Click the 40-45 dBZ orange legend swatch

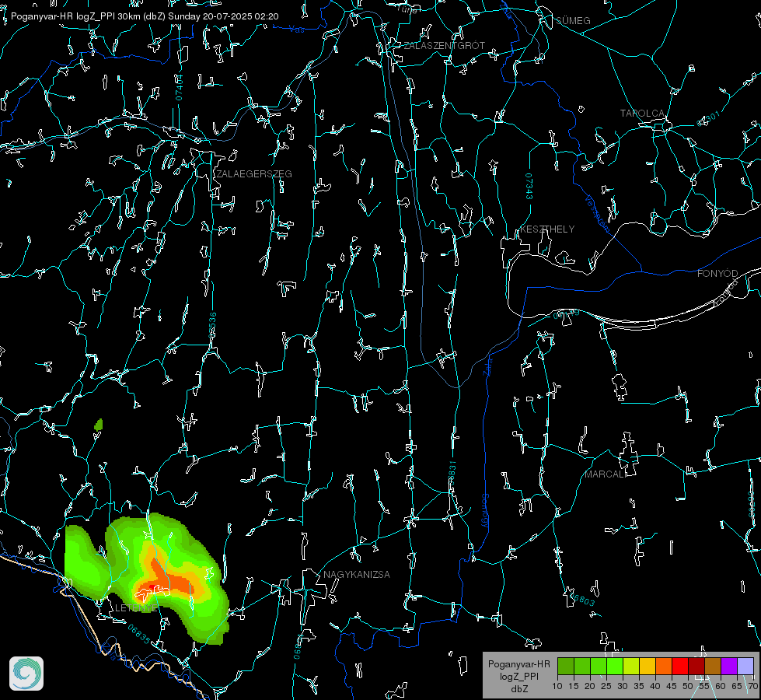tap(664, 666)
